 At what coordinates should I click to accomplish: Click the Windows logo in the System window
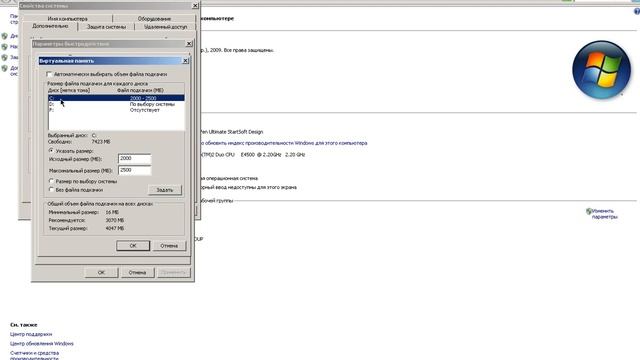coord(601,70)
